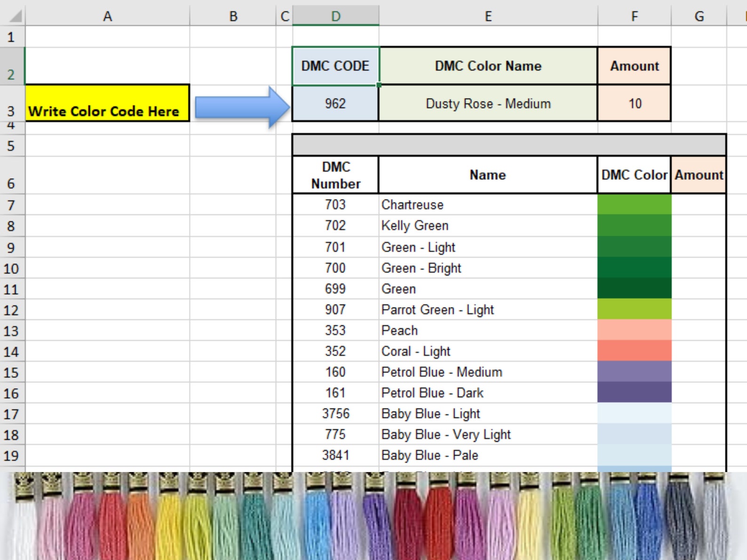Click the 'Green - Bright' name cell
Viewport: 747px width, 560px height.
tap(488, 268)
